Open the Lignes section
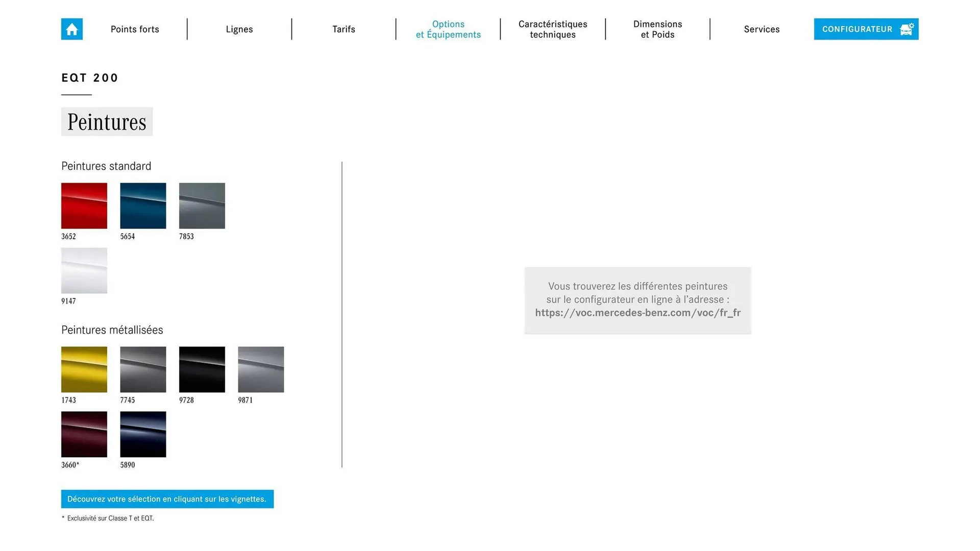The width and height of the screenshot is (980, 551). point(239,29)
